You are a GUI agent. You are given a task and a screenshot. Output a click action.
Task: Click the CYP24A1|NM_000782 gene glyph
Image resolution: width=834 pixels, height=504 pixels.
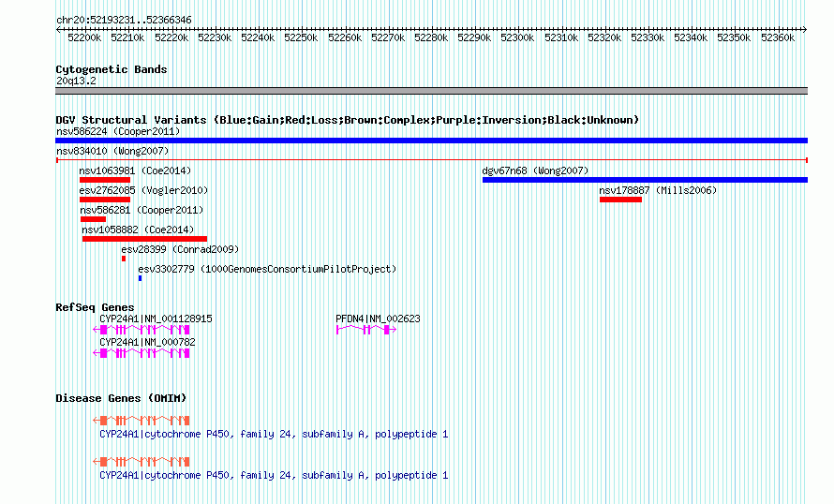(141, 353)
